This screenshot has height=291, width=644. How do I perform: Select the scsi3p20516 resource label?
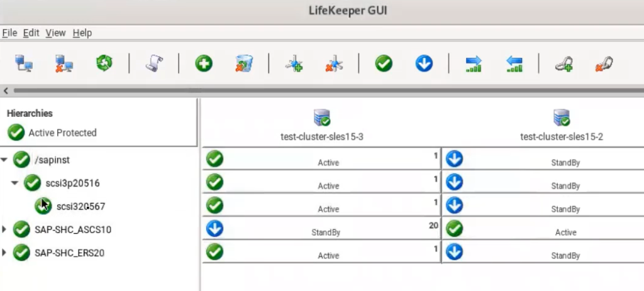[x=72, y=184]
